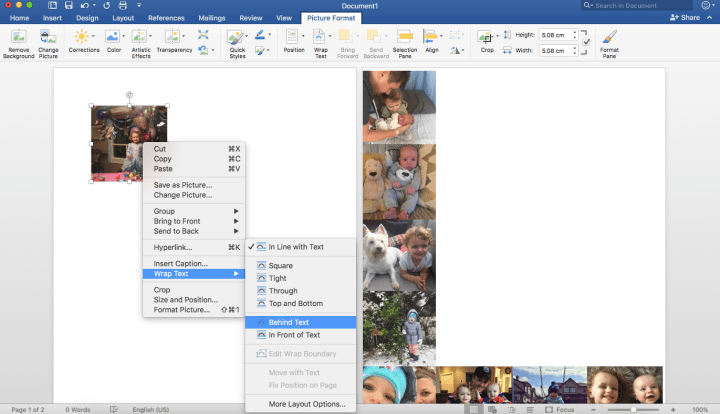Expand the Bring to Front submenu
This screenshot has width=720, height=414.
(194, 221)
